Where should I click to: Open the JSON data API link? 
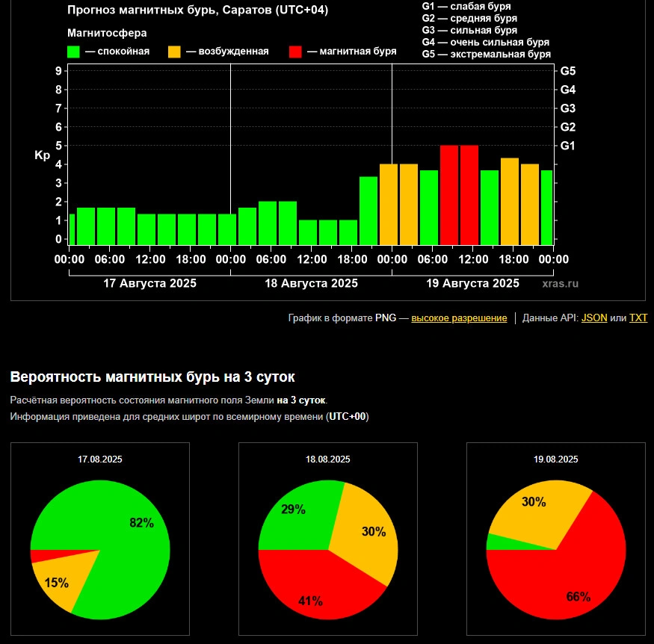click(594, 318)
